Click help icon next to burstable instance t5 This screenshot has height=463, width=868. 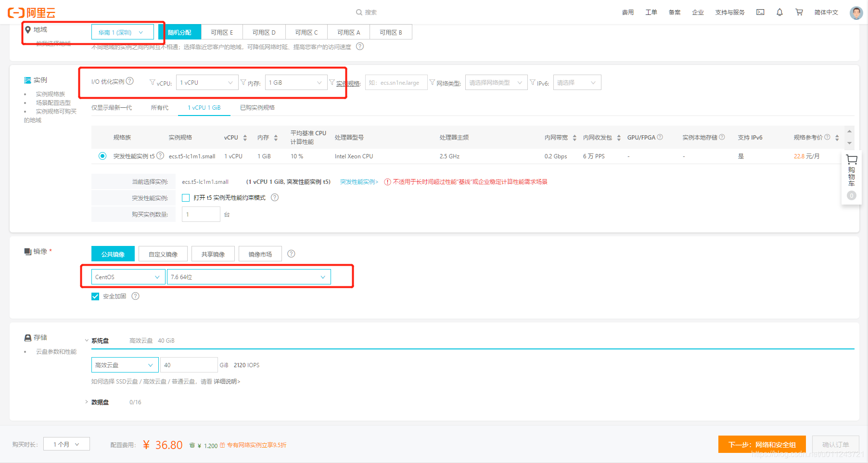click(160, 155)
